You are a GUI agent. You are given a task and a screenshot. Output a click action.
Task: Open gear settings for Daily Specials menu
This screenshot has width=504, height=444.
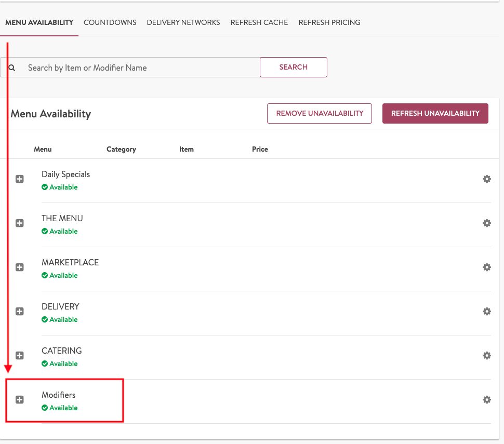487,179
